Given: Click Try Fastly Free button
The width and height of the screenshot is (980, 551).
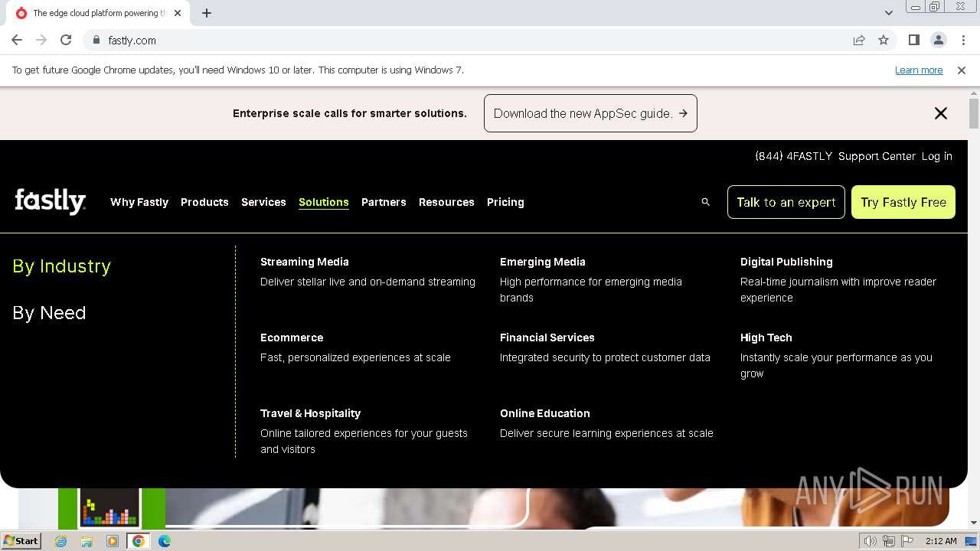Looking at the screenshot, I should (903, 202).
